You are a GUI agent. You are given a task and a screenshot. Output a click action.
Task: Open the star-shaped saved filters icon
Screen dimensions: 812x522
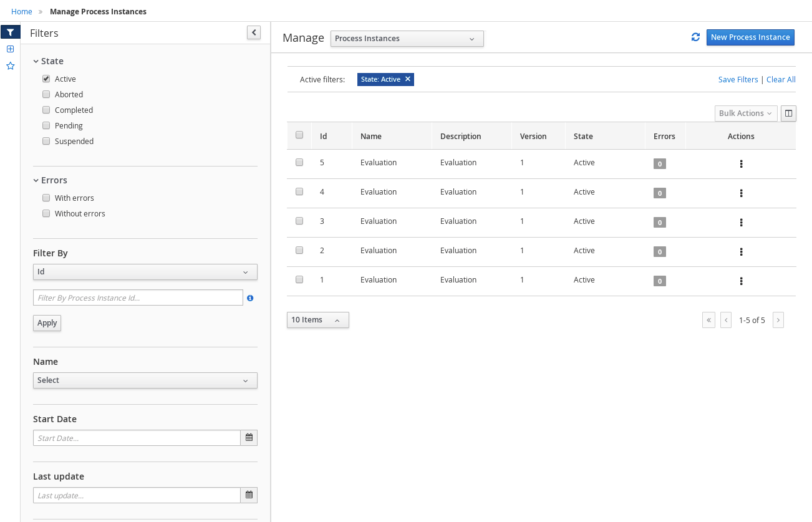click(x=10, y=65)
